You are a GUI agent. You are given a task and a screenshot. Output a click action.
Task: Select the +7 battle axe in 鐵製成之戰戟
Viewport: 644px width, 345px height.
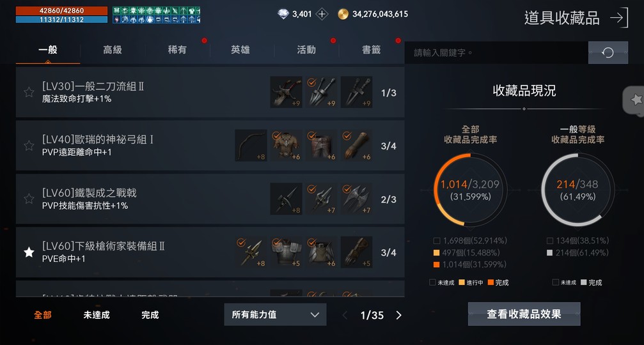click(356, 199)
